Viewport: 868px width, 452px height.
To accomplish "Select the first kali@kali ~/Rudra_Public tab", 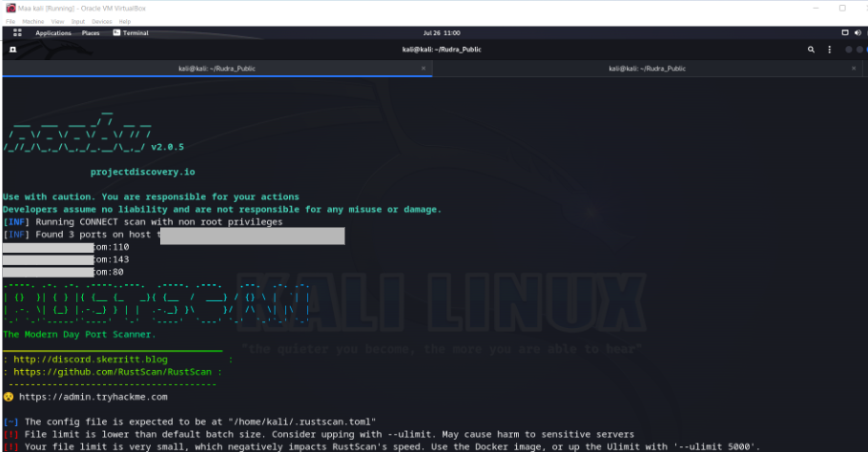I will pyautogui.click(x=217, y=69).
